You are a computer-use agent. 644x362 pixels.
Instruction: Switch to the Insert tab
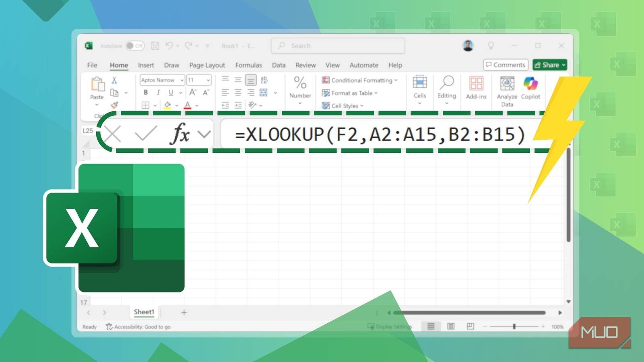pyautogui.click(x=146, y=65)
